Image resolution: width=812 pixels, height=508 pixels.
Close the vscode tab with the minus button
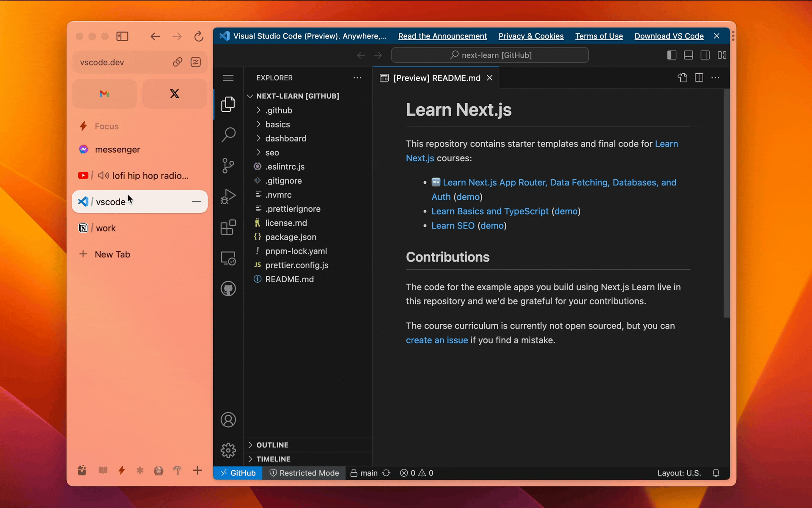[x=196, y=202]
